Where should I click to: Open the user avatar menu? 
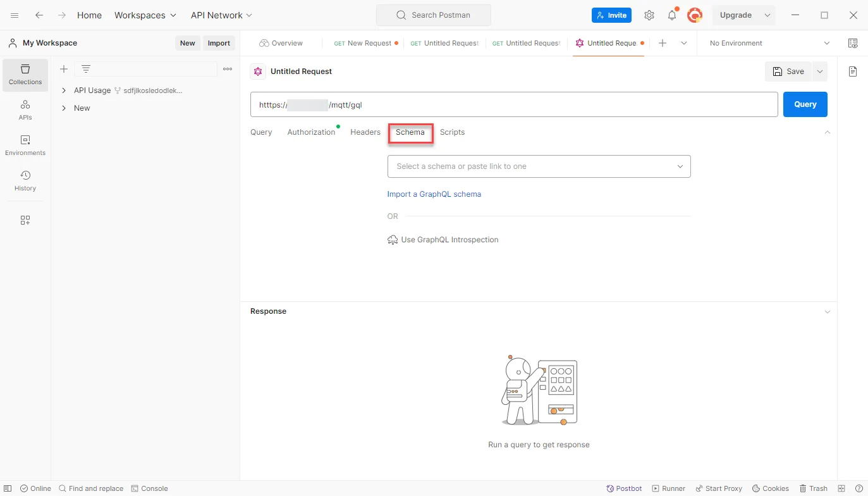695,15
